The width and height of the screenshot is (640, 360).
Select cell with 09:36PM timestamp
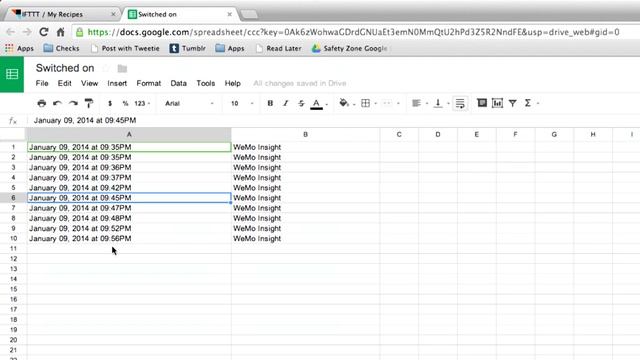pyautogui.click(x=129, y=167)
